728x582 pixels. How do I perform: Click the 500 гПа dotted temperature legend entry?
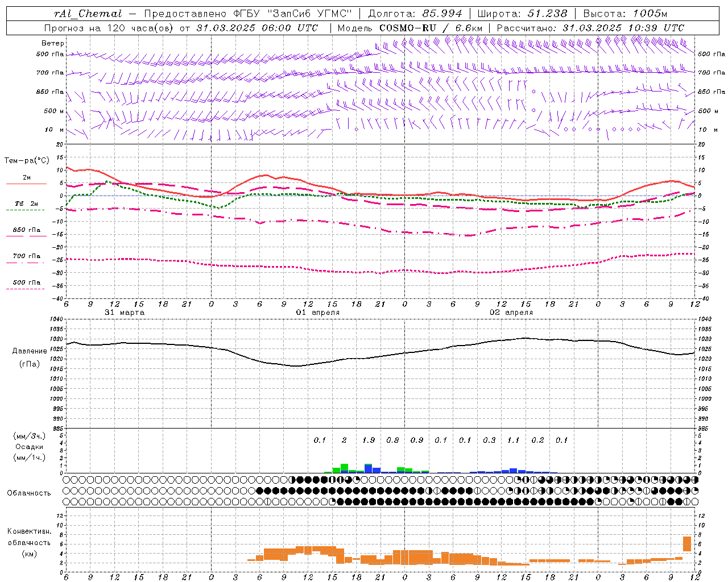click(x=26, y=284)
